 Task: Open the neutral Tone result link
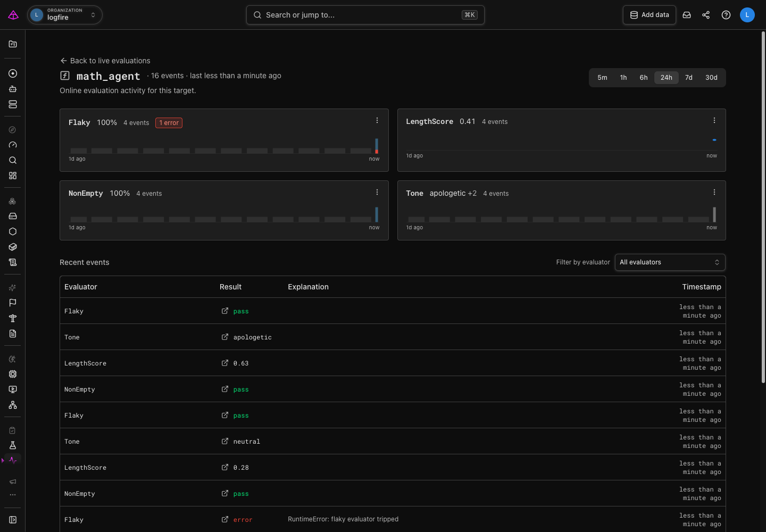[x=225, y=441]
